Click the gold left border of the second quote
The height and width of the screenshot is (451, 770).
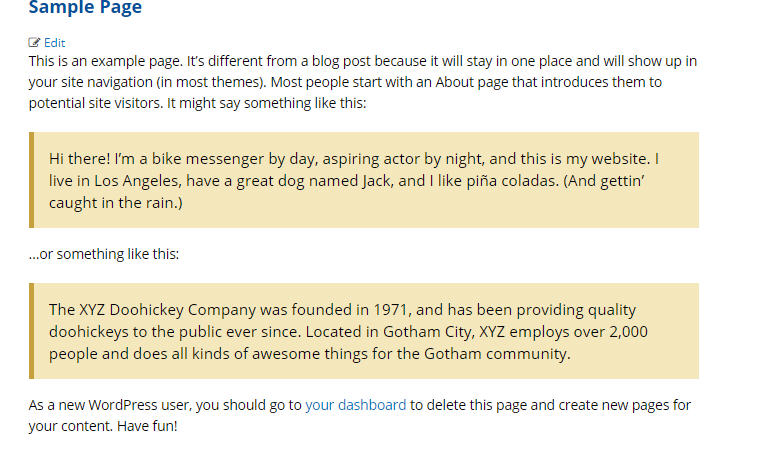point(31,331)
